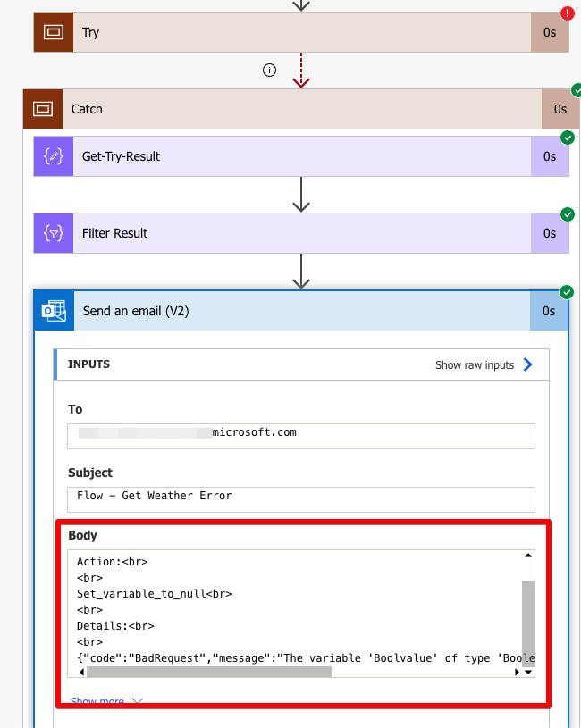Click the Get-Try-Result compose icon
The height and width of the screenshot is (728, 581).
54,156
